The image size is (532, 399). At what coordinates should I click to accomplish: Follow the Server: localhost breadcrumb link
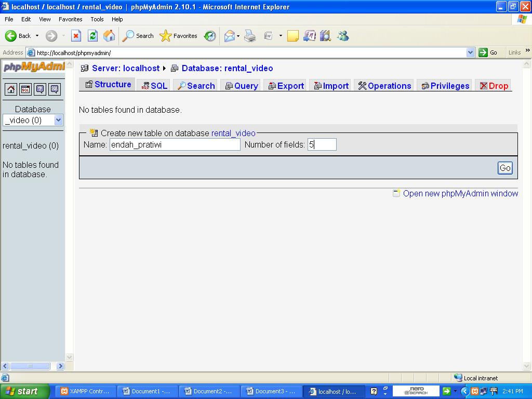tap(126, 68)
